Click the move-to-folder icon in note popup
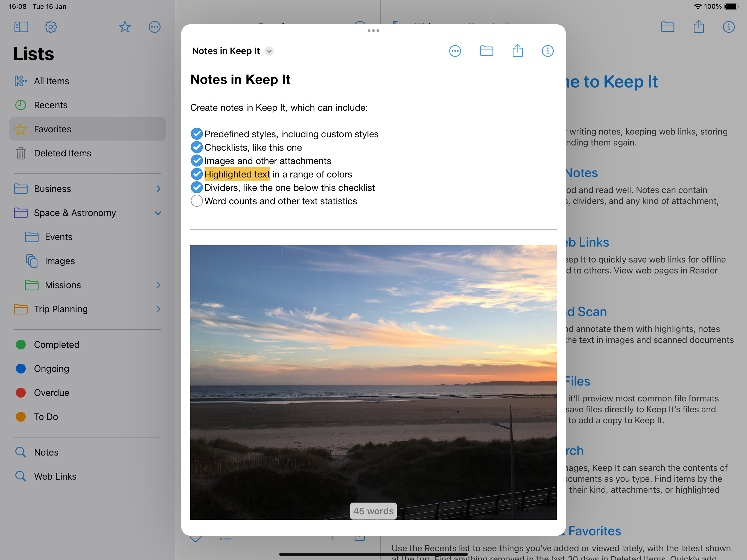The width and height of the screenshot is (747, 560). coord(486,51)
